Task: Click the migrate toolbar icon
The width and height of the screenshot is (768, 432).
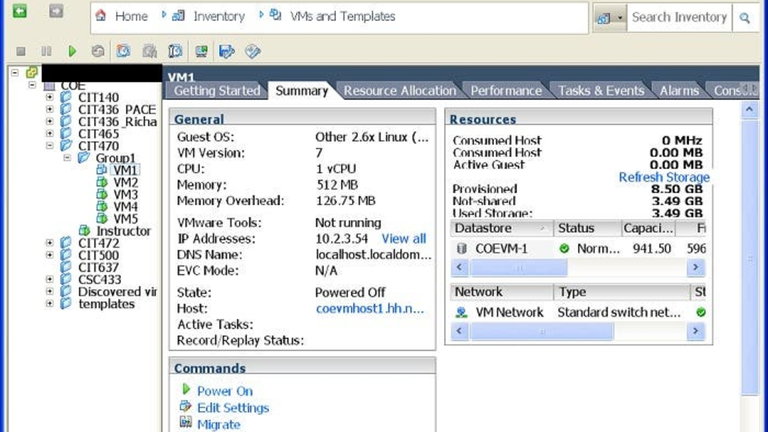Action: [x=227, y=51]
